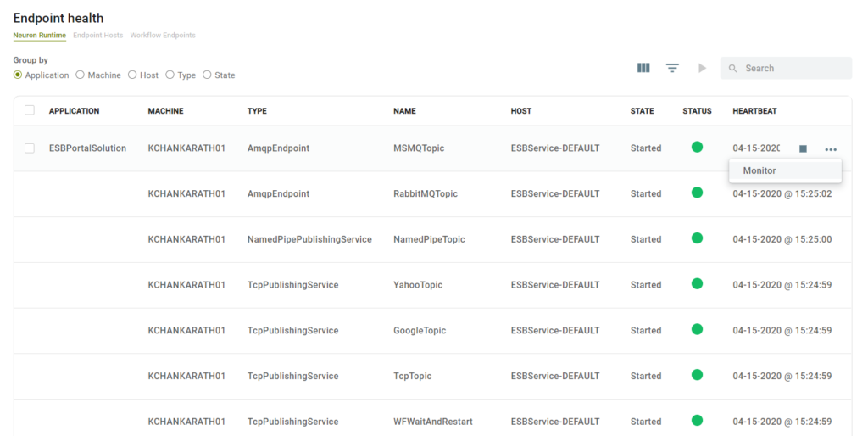
Task: Sort by the HEARTBEAT column header
Action: pyautogui.click(x=754, y=111)
